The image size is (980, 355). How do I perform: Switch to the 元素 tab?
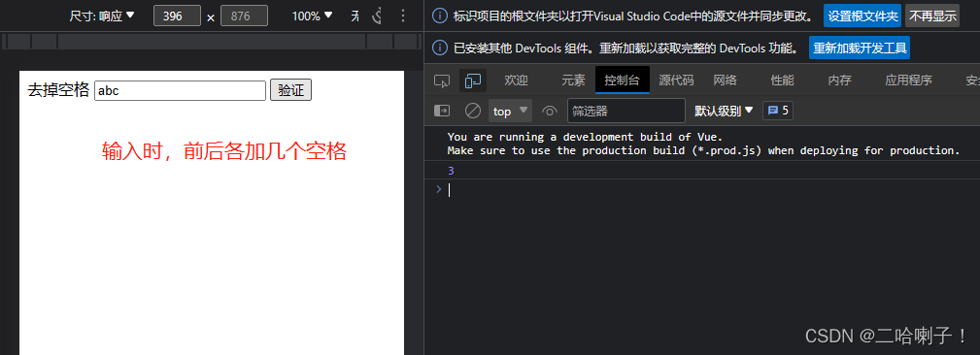[573, 80]
